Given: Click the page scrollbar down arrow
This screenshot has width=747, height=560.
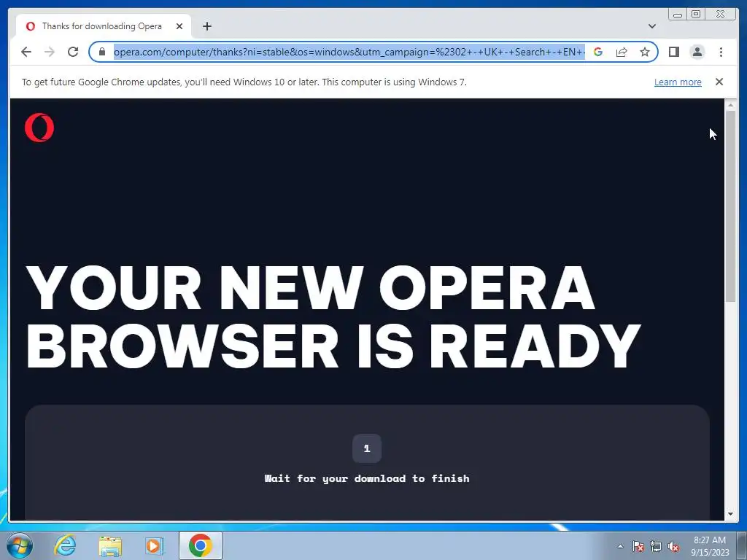Looking at the screenshot, I should 730,514.
